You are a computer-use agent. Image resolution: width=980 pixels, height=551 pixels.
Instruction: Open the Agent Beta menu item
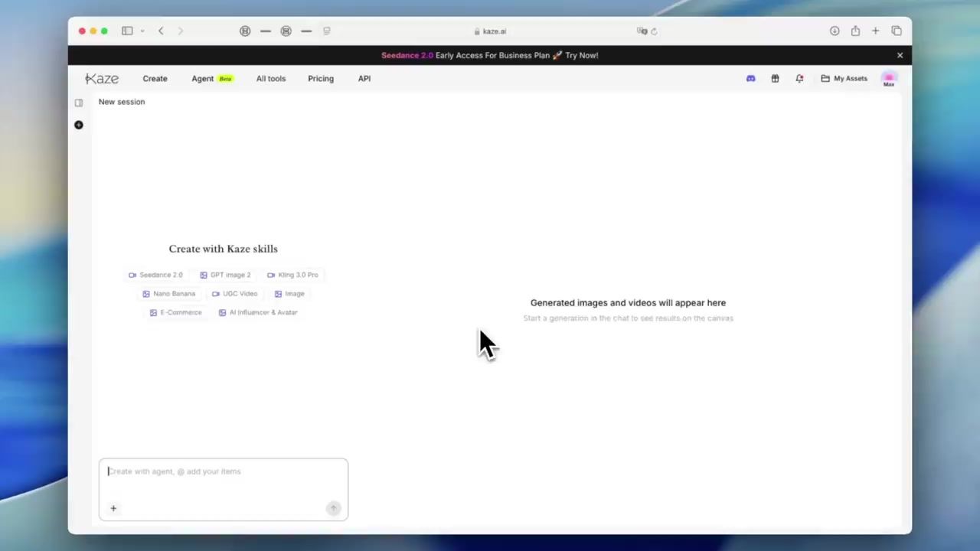coord(212,78)
